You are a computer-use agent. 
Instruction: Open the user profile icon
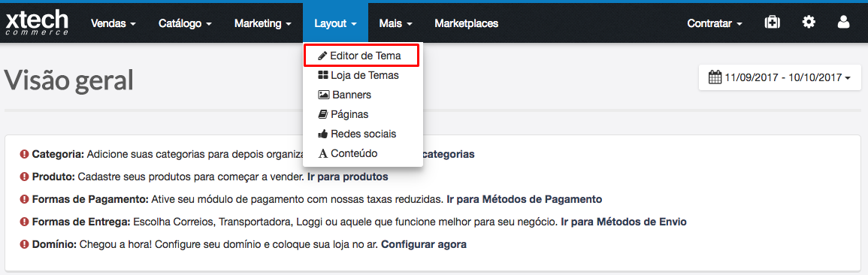click(843, 22)
